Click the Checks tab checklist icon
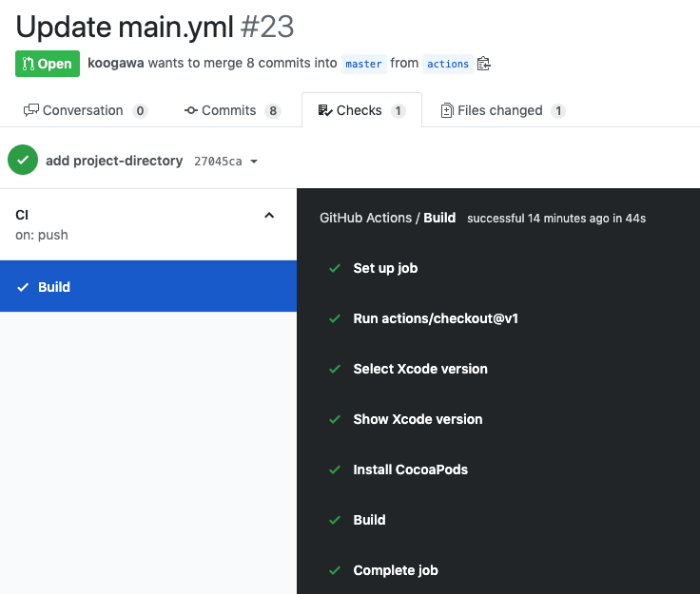700x594 pixels. [x=325, y=110]
